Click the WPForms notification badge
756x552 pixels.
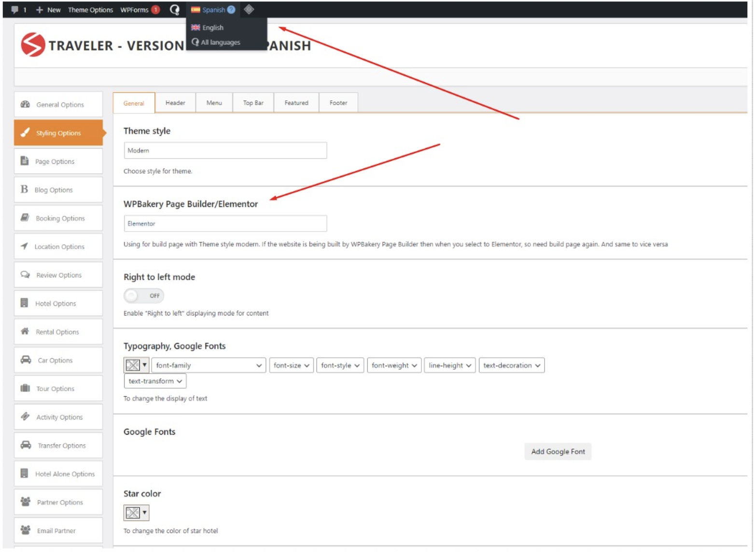pos(155,10)
